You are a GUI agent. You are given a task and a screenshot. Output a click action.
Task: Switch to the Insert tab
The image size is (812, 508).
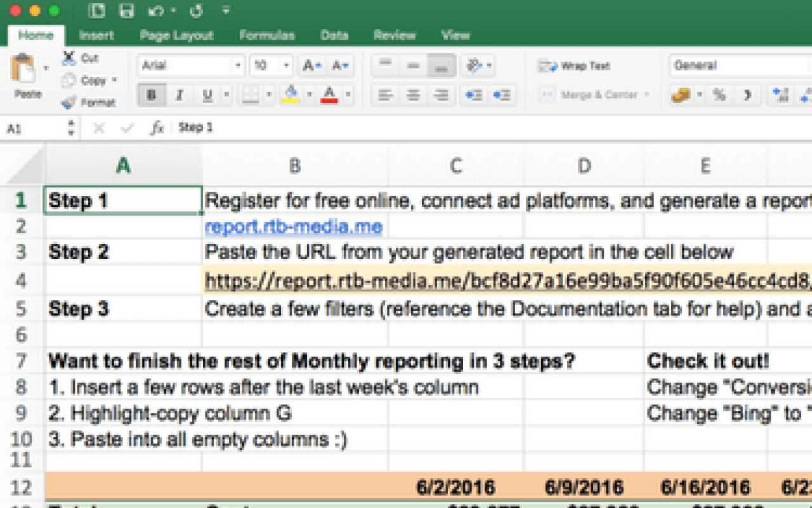pyautogui.click(x=96, y=36)
